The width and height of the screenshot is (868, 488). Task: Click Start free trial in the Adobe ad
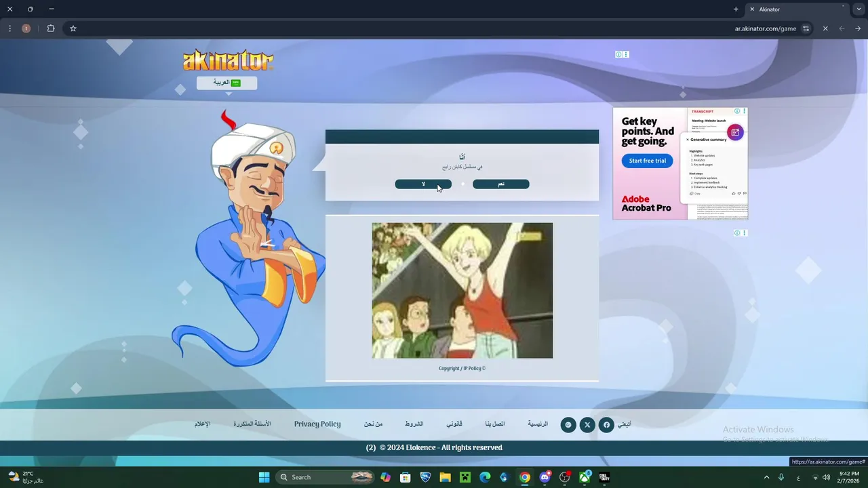647,161
